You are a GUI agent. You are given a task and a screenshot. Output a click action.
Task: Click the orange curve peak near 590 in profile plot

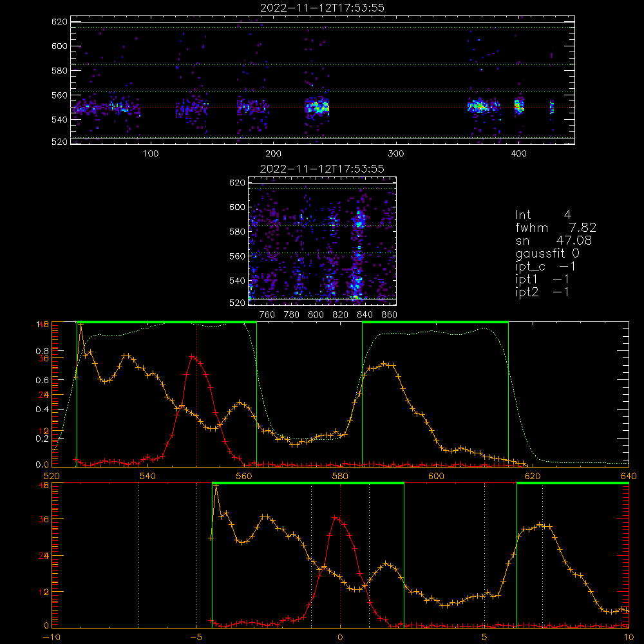tap(384, 364)
